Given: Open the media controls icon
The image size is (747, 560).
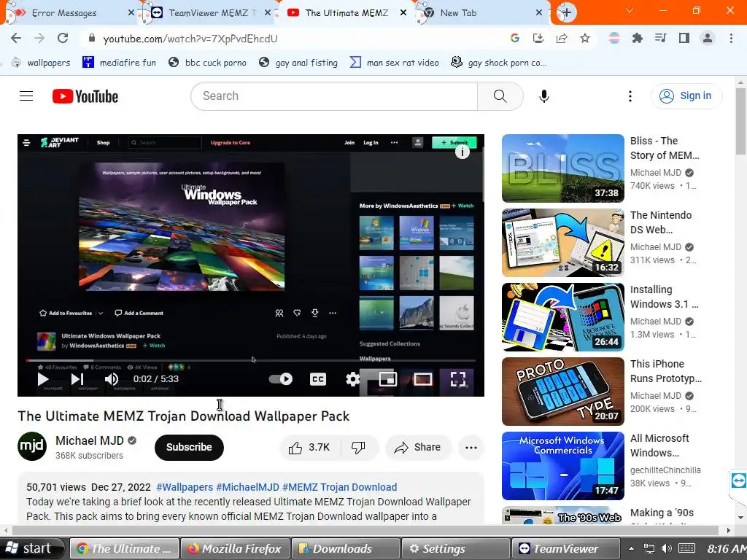Looking at the screenshot, I should click(660, 38).
